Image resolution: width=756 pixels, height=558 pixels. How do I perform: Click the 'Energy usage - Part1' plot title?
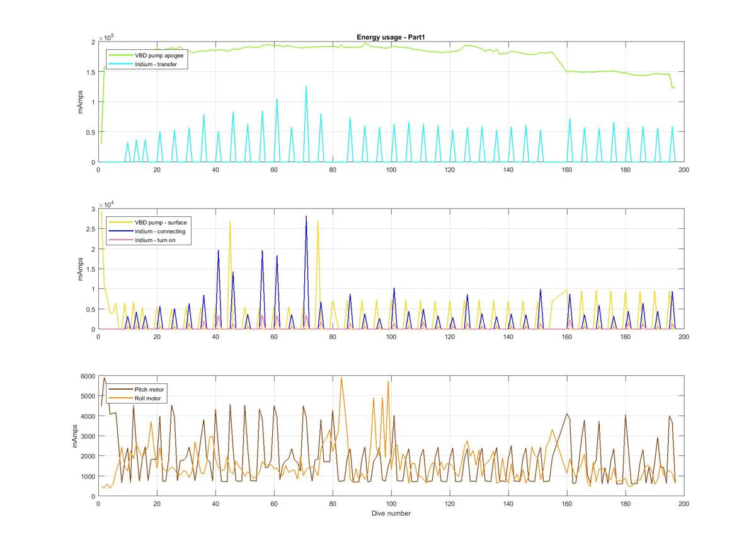point(390,37)
